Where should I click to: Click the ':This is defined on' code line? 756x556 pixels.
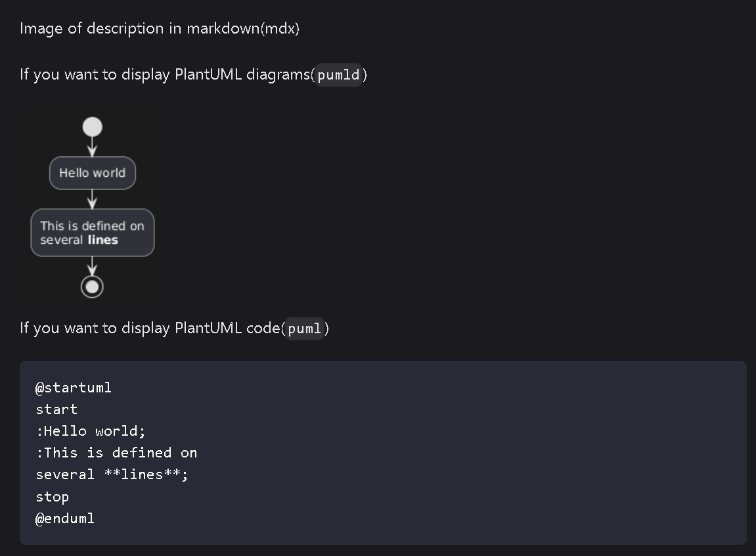pyautogui.click(x=116, y=453)
